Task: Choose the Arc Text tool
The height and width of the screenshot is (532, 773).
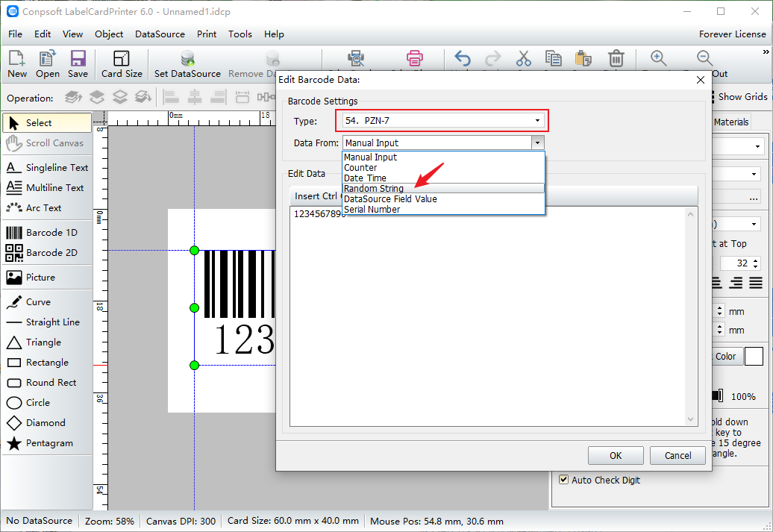Action: click(47, 208)
